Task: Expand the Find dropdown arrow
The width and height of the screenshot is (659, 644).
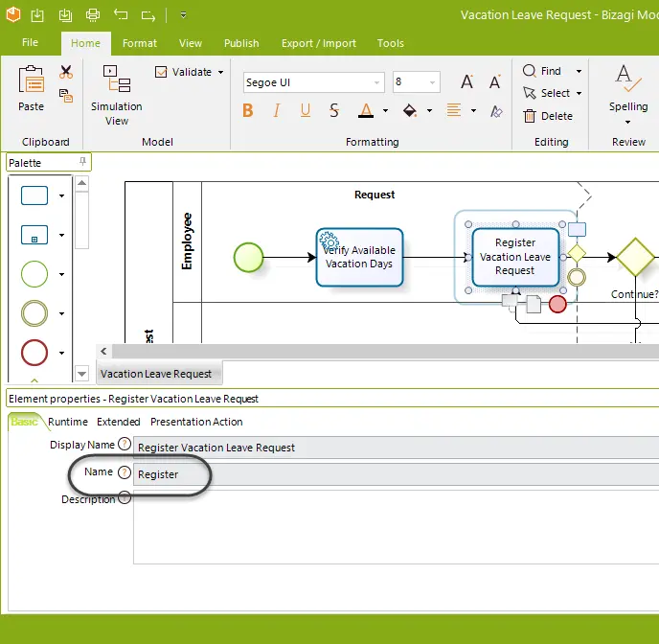Action: tap(579, 71)
